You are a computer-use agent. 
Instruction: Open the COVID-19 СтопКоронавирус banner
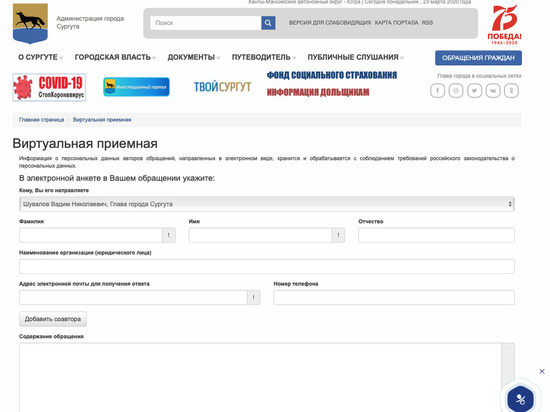click(x=49, y=87)
